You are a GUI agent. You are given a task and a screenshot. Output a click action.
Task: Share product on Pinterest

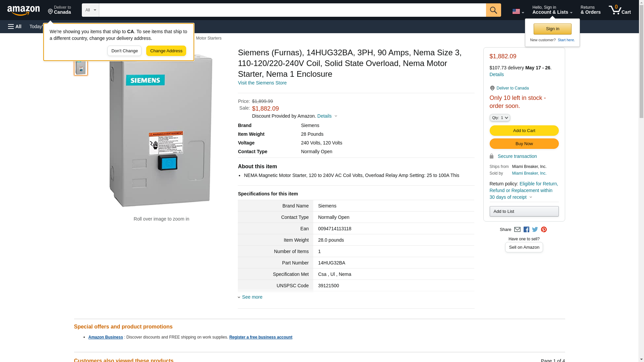point(544,230)
